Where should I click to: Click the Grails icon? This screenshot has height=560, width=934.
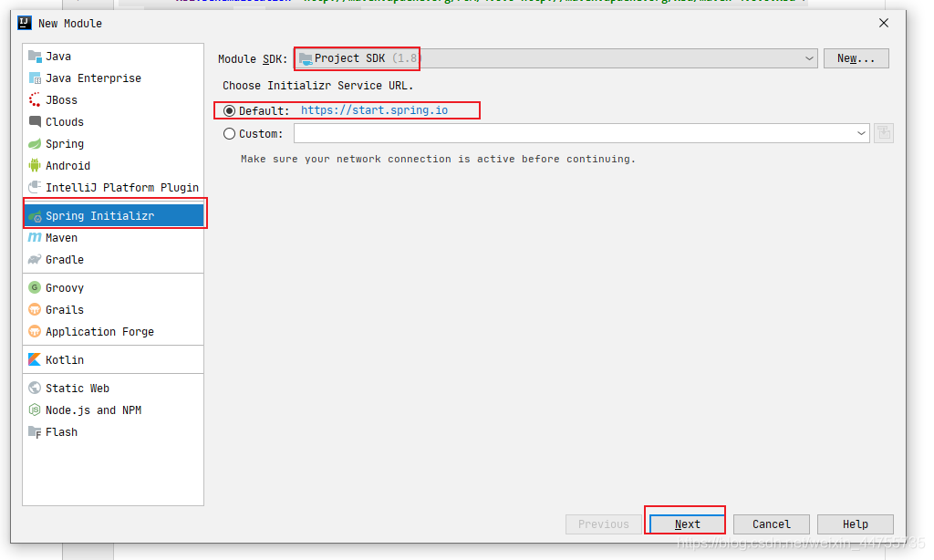point(35,309)
